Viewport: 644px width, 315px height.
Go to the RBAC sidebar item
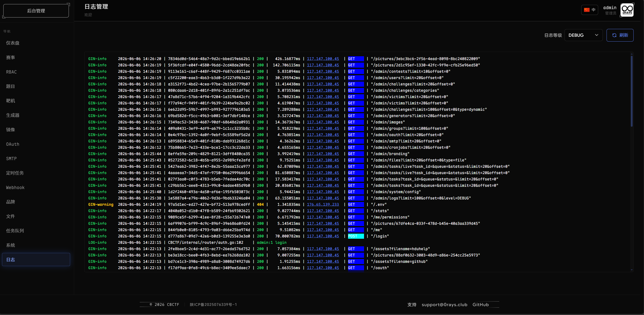36,72
